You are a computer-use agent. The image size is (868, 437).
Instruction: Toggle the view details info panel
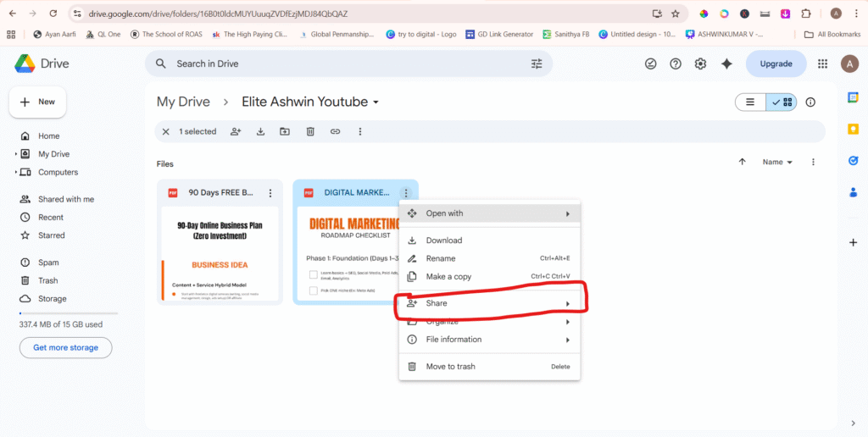tap(810, 102)
